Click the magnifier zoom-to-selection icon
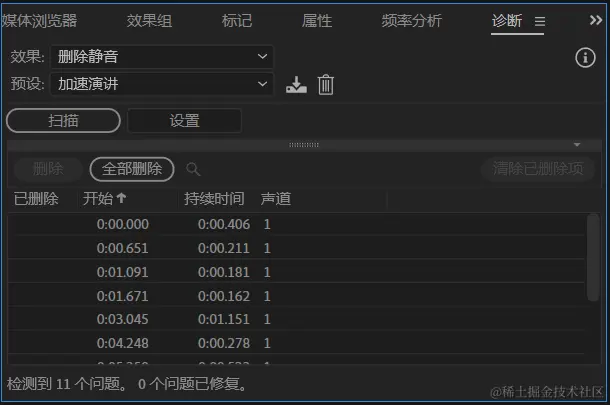This screenshot has height=405, width=610. click(x=193, y=169)
